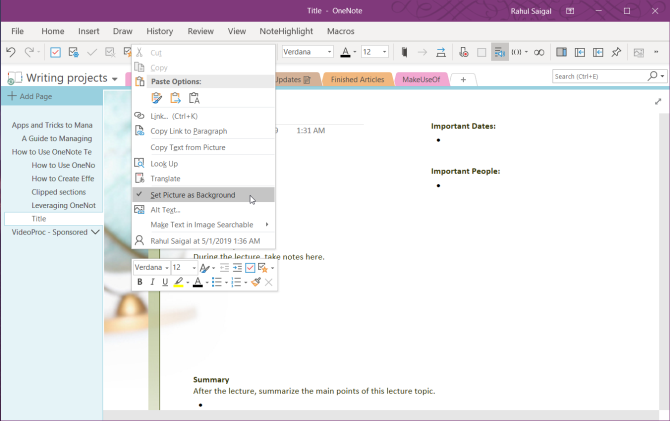
Task: Expand the page with the double-arrow icon
Action: pyautogui.click(x=658, y=101)
